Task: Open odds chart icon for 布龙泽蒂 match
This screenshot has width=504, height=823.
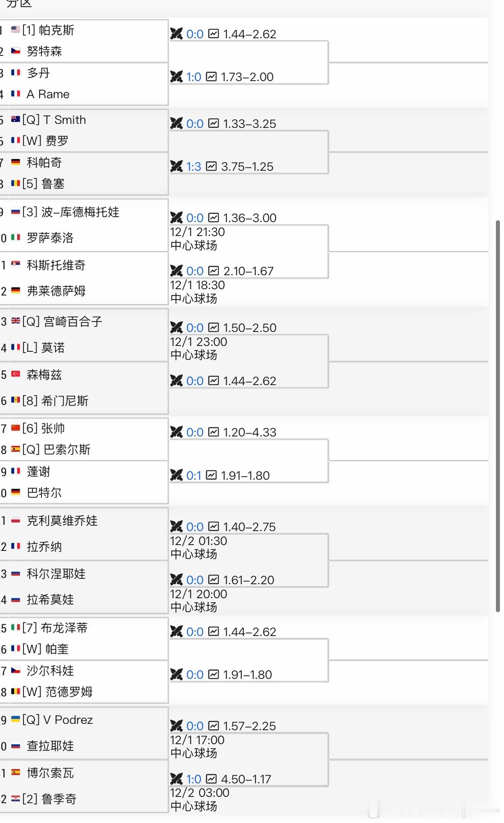Action: tap(213, 632)
